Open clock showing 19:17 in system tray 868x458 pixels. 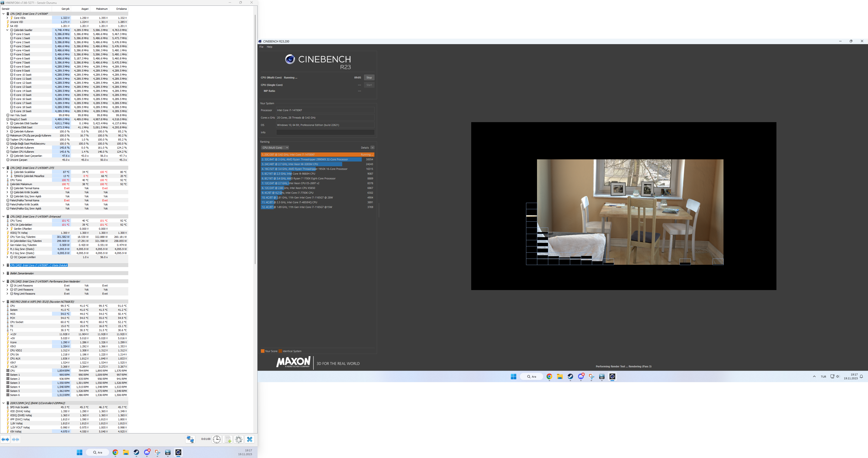coord(851,376)
